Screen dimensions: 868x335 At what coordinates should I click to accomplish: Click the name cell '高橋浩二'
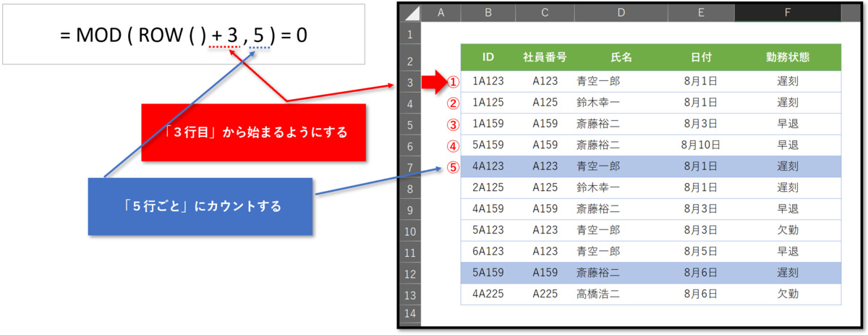point(621,294)
